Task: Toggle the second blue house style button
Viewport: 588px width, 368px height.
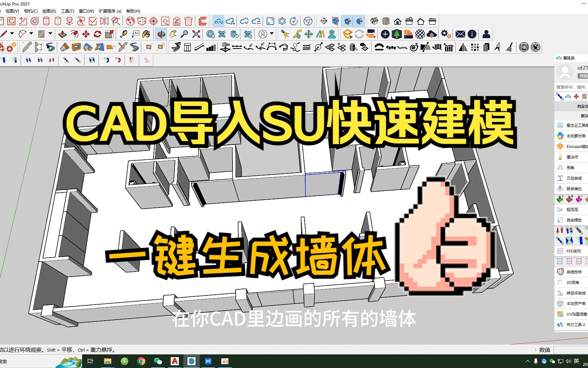Action: pos(359,21)
